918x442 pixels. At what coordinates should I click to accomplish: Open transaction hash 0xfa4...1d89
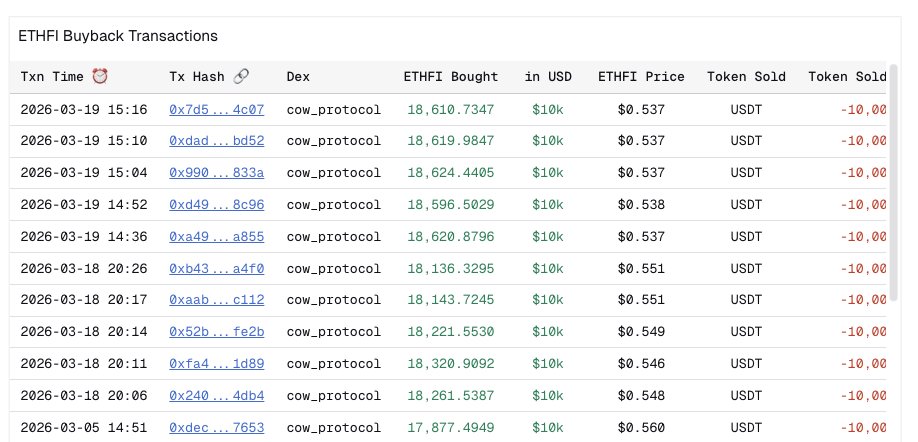pyautogui.click(x=216, y=364)
